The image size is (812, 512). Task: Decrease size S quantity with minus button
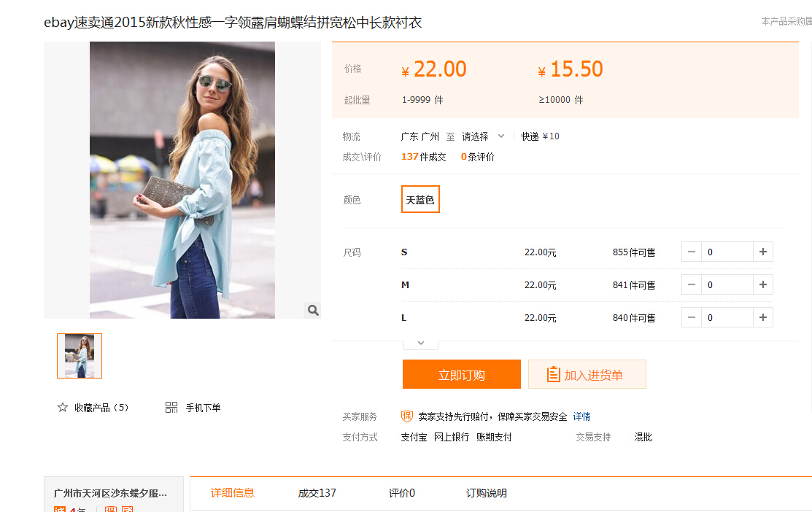coord(692,252)
